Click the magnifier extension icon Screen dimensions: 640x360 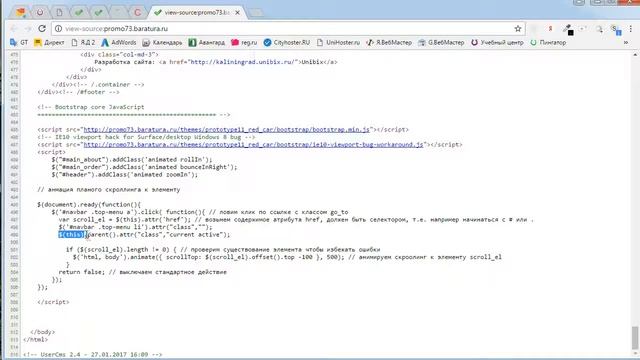point(599,29)
